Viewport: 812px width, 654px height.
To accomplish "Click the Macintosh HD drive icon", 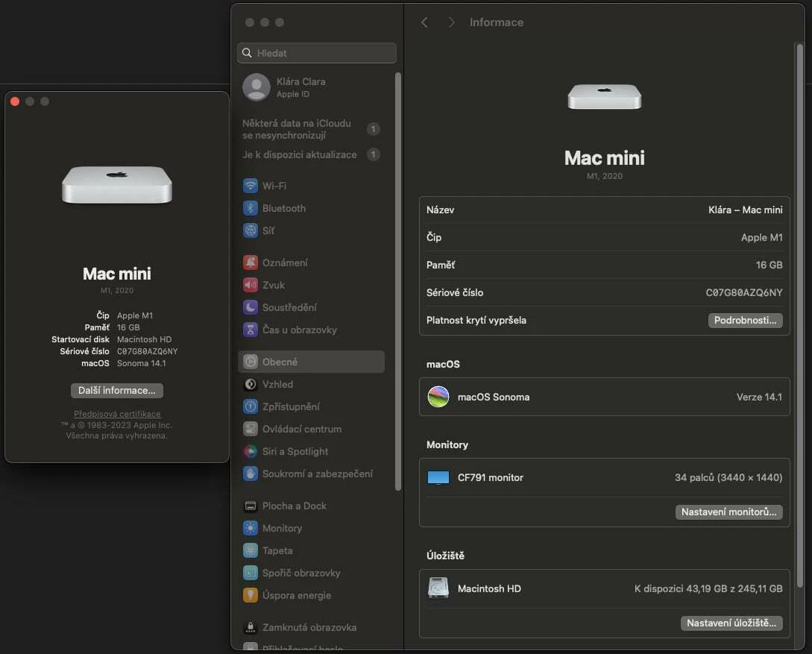I will tap(438, 588).
